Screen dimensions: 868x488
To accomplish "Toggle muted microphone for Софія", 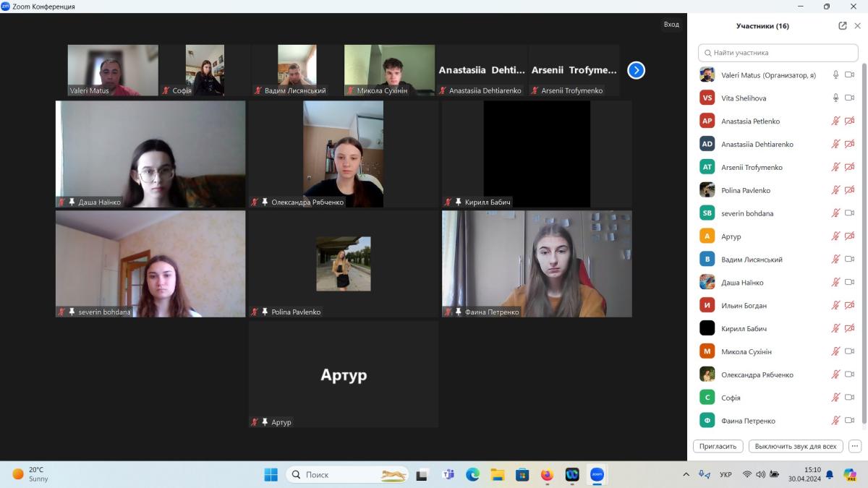I will [x=835, y=398].
